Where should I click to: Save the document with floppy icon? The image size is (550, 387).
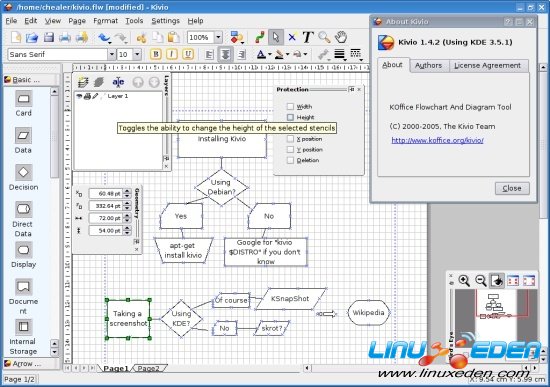[x=48, y=37]
